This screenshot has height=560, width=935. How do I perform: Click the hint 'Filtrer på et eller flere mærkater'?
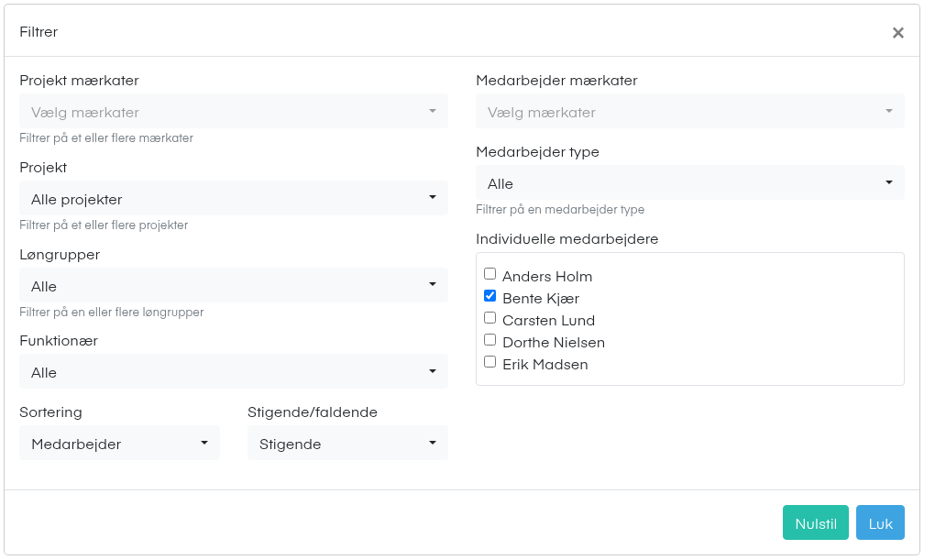click(x=106, y=138)
